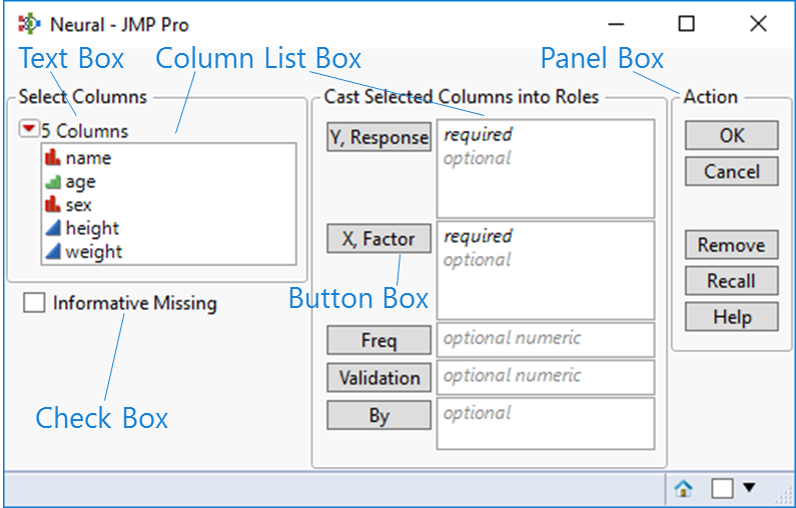
Task: Click the continuous icon beside height column
Action: [53, 229]
